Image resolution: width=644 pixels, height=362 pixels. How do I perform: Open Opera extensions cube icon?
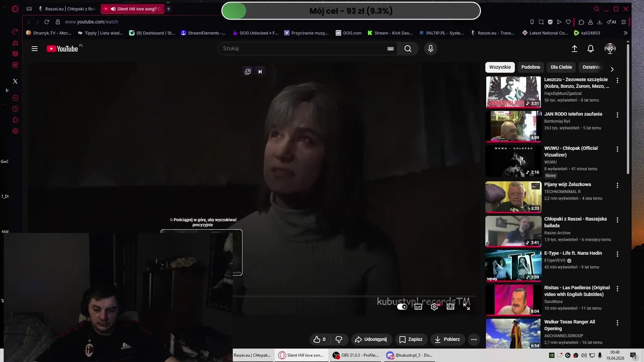tap(581, 22)
